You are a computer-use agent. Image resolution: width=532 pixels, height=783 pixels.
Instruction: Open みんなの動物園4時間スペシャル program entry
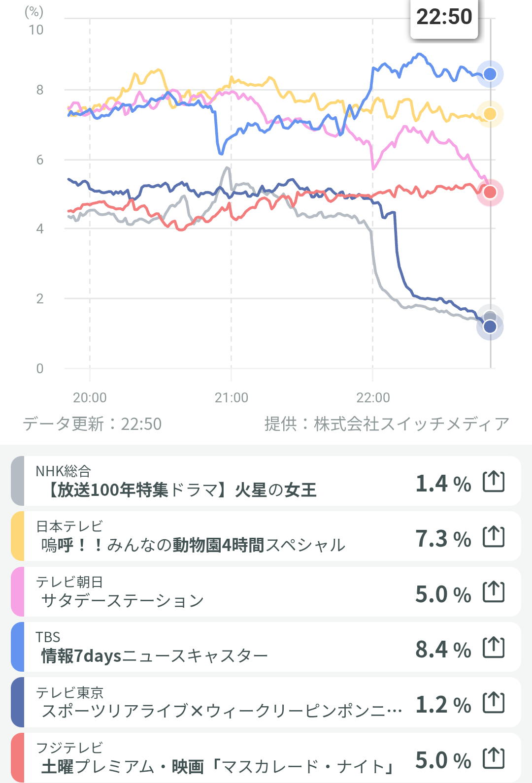point(193,545)
